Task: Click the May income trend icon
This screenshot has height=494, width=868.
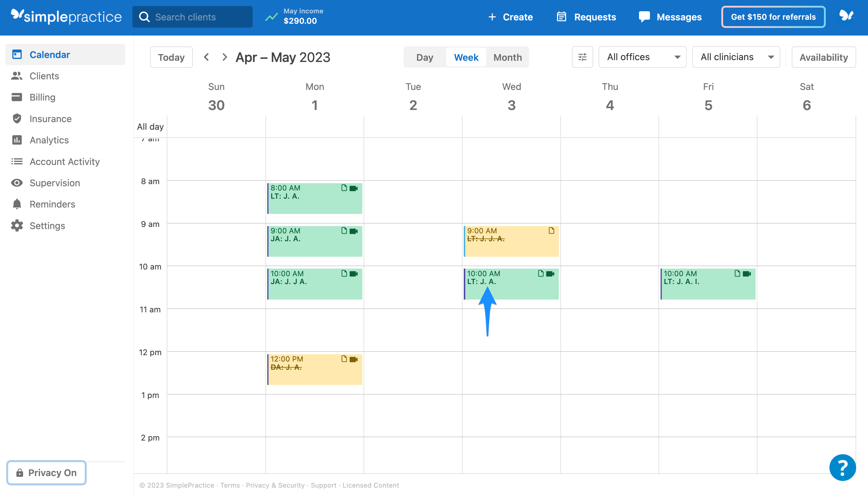Action: point(271,17)
